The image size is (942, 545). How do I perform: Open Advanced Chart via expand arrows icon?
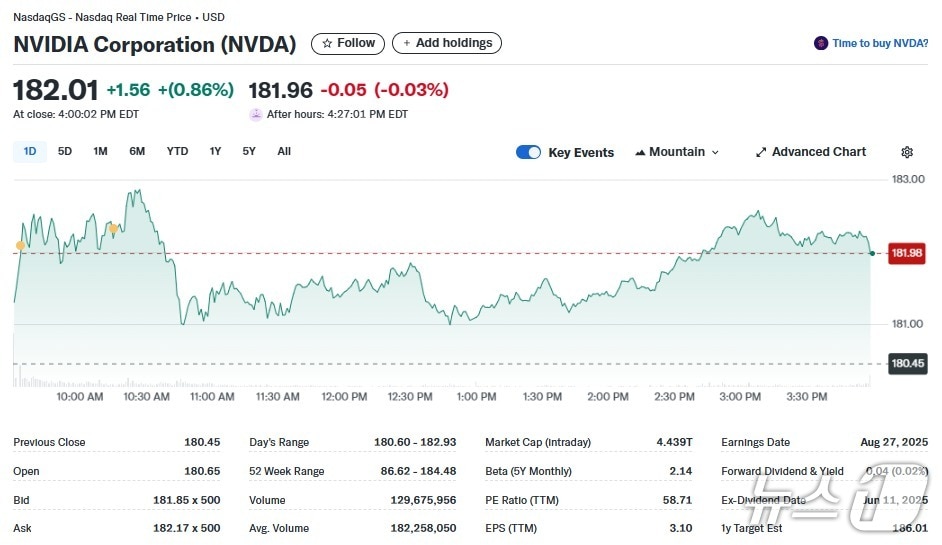[761, 152]
